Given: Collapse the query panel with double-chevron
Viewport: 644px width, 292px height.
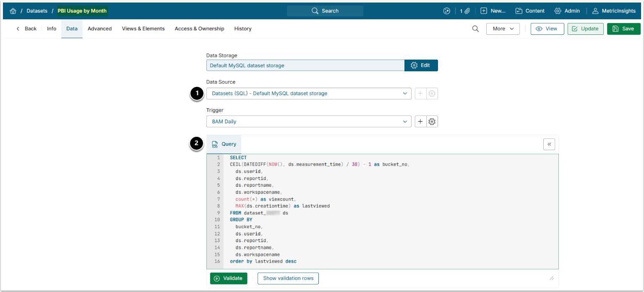Looking at the screenshot, I should (x=549, y=144).
